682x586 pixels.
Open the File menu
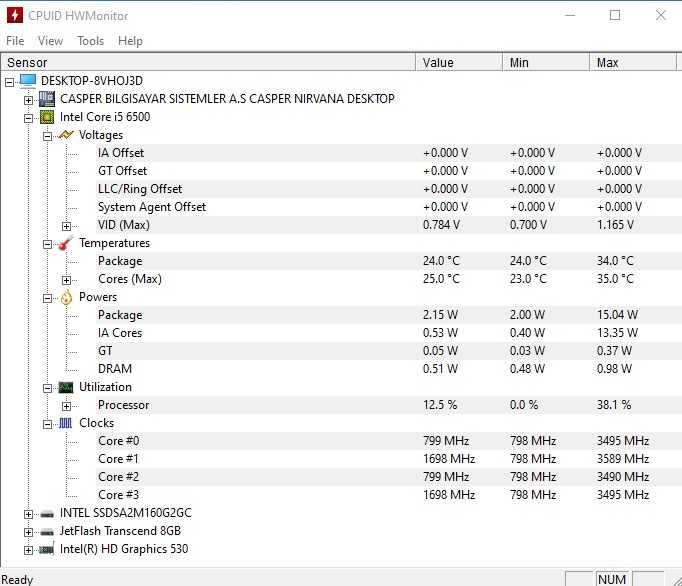point(15,41)
